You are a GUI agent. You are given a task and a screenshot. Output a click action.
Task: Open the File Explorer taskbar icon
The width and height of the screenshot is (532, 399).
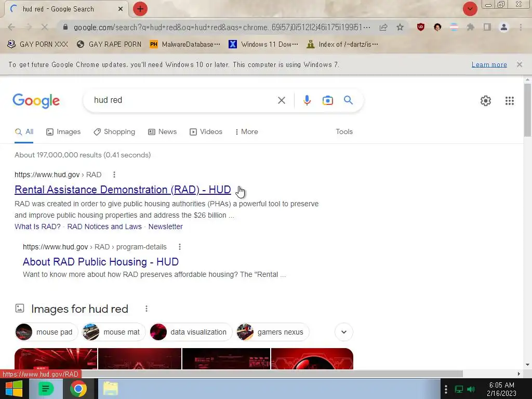pyautogui.click(x=111, y=389)
